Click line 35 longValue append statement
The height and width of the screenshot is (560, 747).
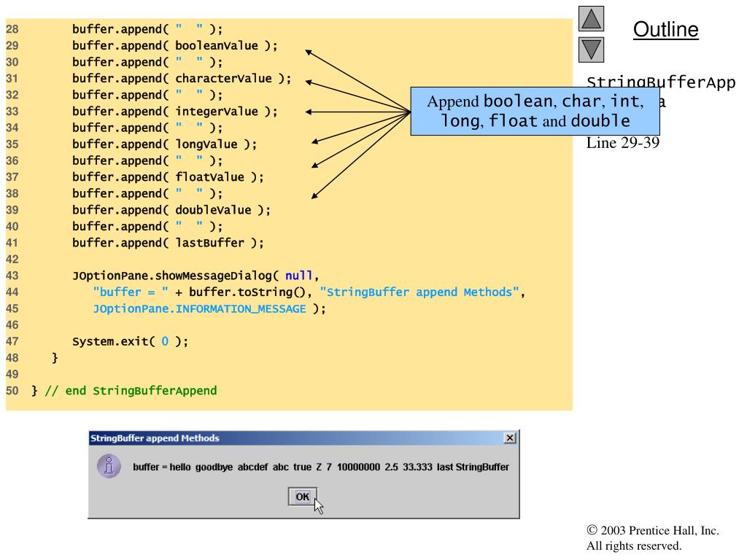(164, 144)
